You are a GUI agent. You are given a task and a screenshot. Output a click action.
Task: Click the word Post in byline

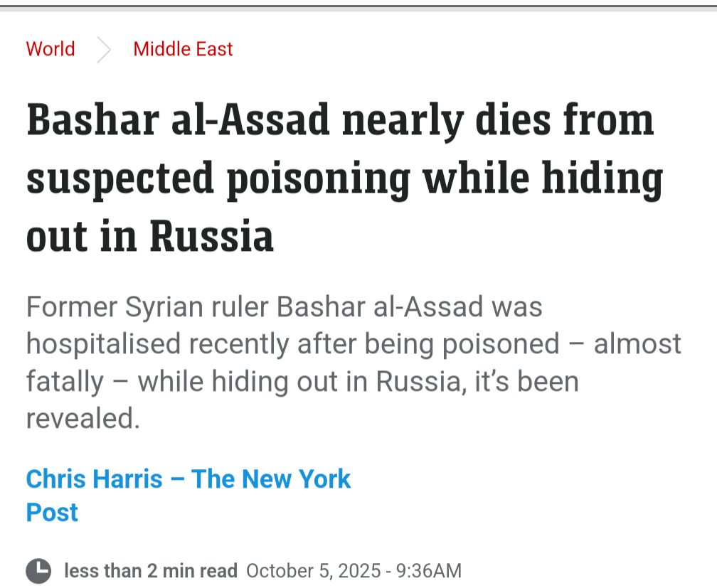(52, 512)
